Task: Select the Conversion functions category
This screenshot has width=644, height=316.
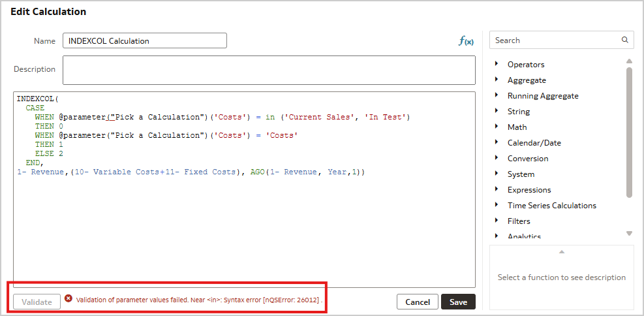Action: [527, 158]
